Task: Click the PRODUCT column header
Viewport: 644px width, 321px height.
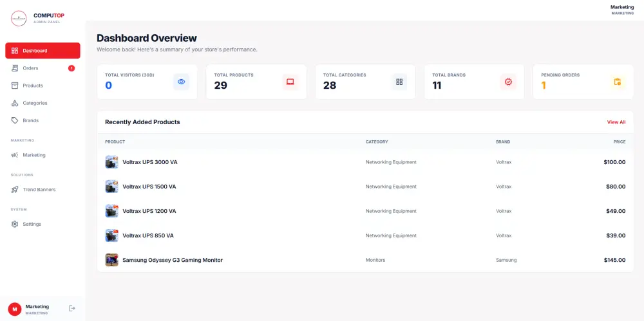Action: (x=115, y=142)
